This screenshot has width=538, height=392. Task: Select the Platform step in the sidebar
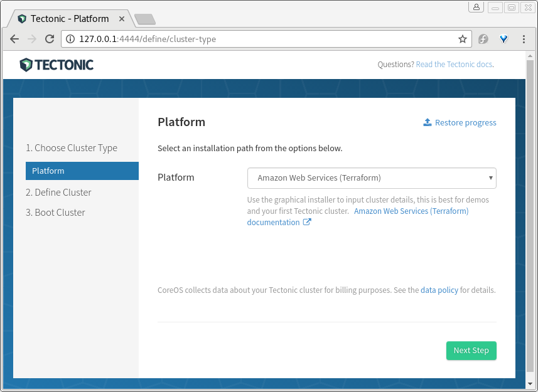(x=82, y=171)
